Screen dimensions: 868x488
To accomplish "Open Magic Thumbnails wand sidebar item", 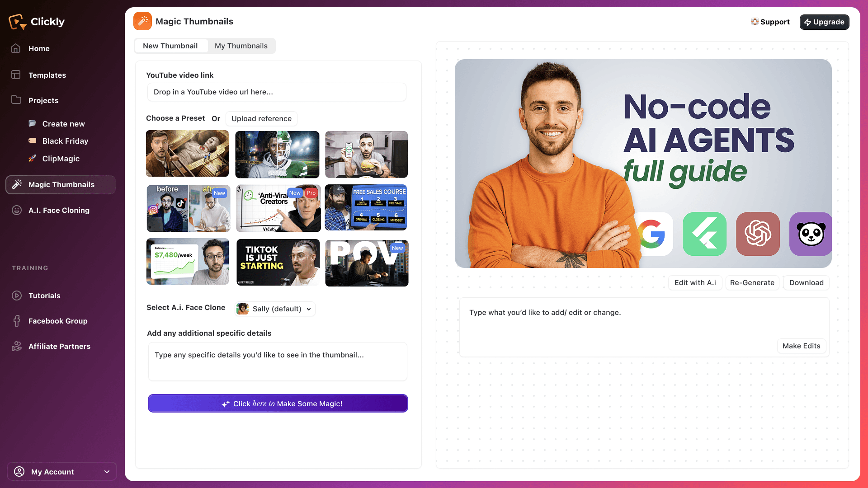I will tap(61, 184).
